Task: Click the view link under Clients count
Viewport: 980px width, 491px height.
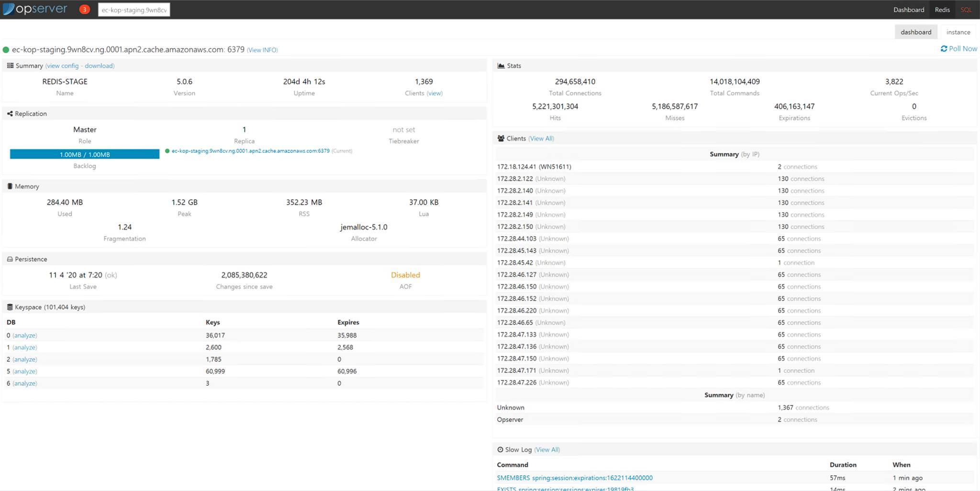Action: coord(434,93)
